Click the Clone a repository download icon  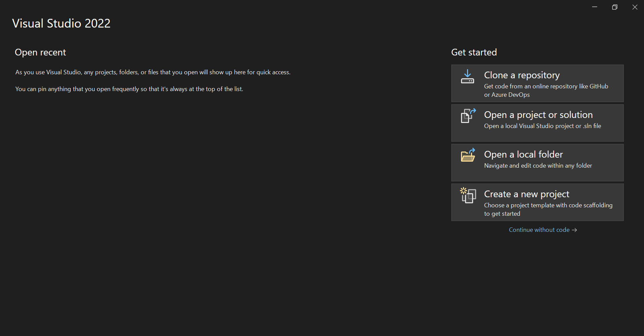pyautogui.click(x=467, y=77)
